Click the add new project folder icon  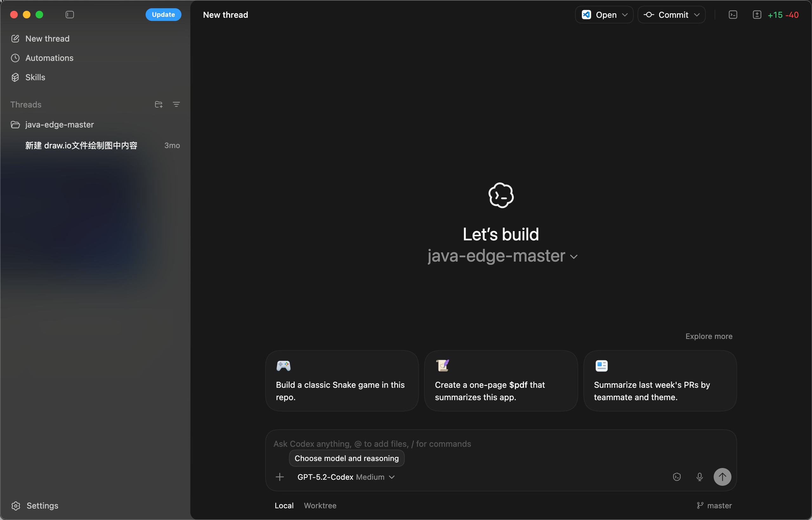[x=158, y=105]
